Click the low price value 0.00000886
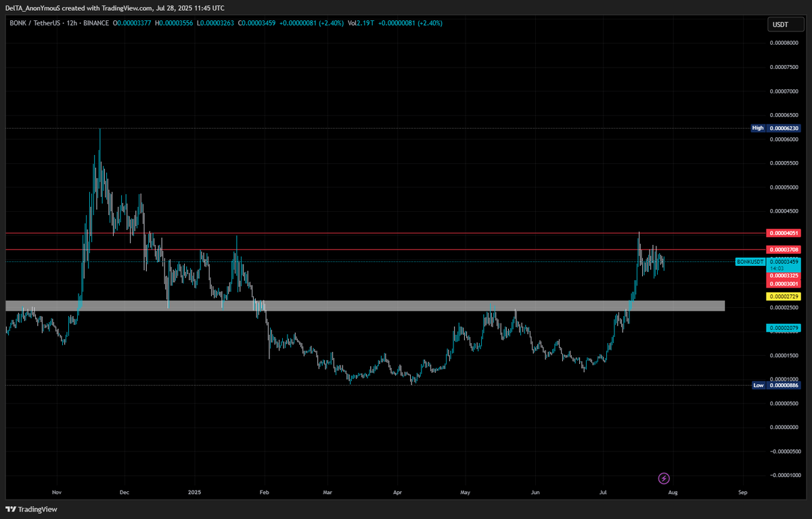This screenshot has width=812, height=519. point(785,385)
